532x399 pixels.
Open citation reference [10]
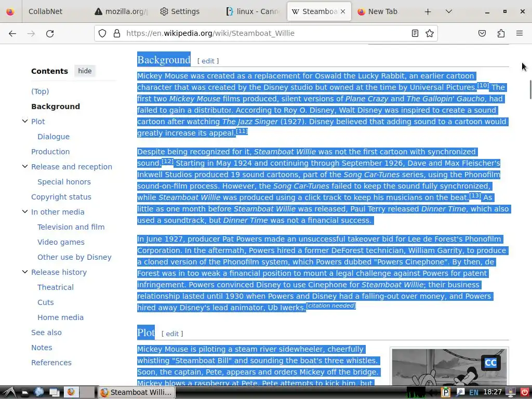point(483,85)
